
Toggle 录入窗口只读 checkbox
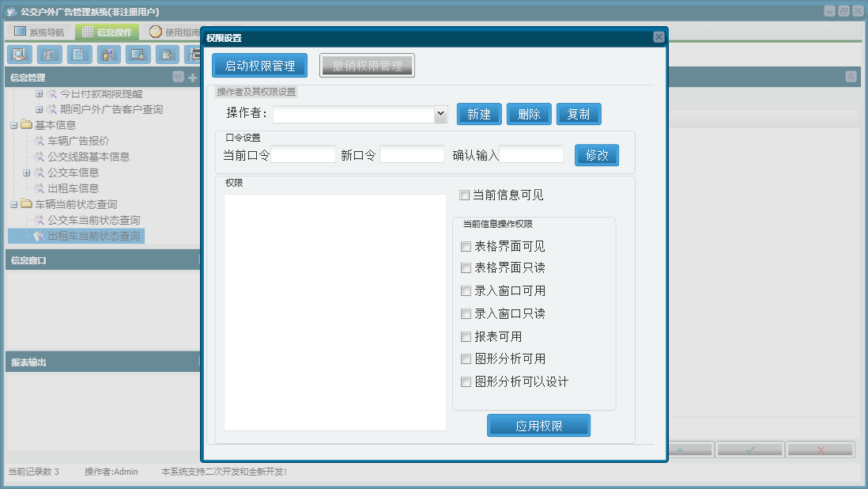click(466, 314)
